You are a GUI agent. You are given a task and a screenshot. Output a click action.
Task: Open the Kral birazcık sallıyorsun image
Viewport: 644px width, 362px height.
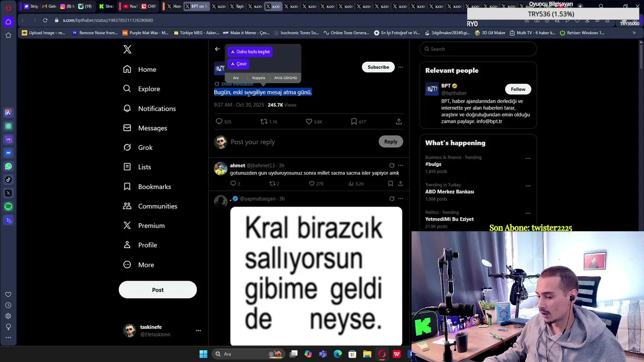(x=316, y=276)
